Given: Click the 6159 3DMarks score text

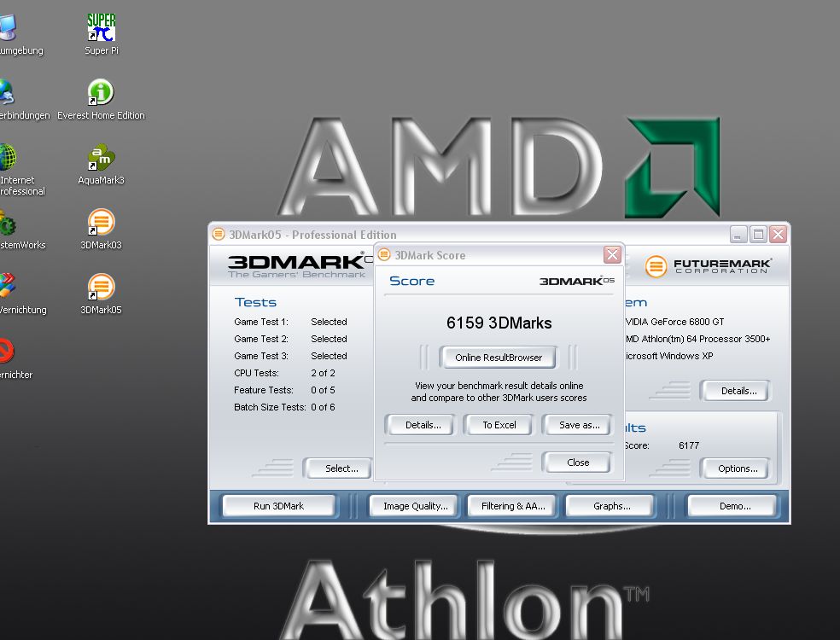Looking at the screenshot, I should 499,323.
